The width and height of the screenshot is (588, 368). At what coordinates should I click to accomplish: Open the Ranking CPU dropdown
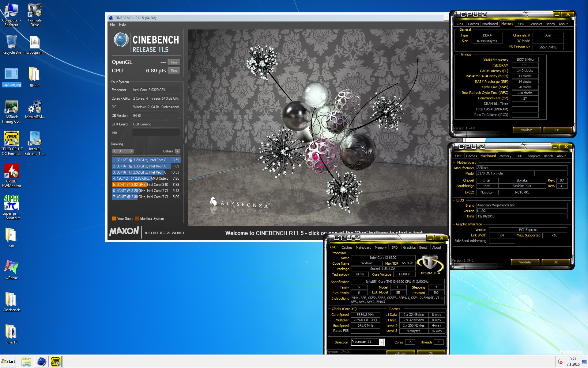pos(123,151)
